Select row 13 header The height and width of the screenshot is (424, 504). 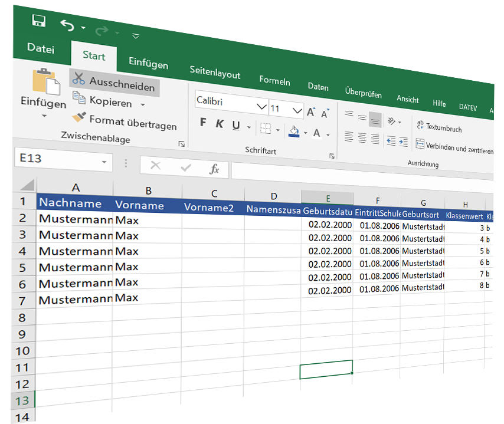[x=22, y=400]
